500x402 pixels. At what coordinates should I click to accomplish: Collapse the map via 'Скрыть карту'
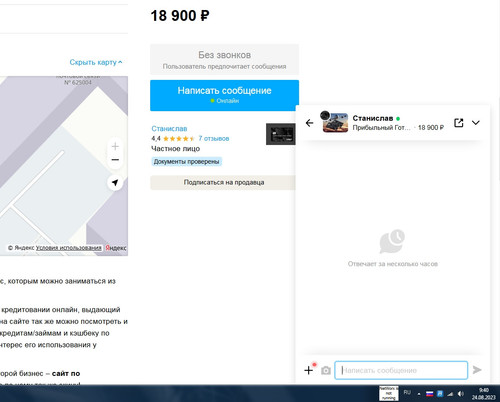point(96,62)
